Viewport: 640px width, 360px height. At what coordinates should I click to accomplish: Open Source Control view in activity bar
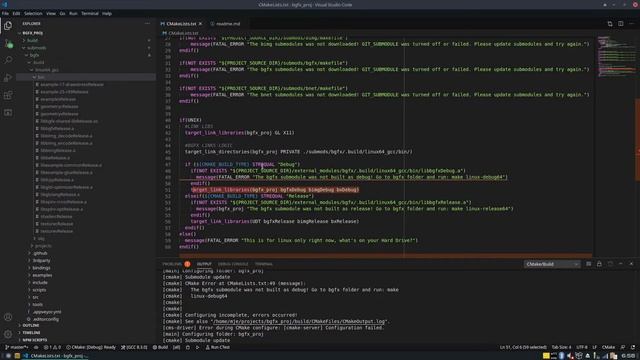click(x=8, y=43)
